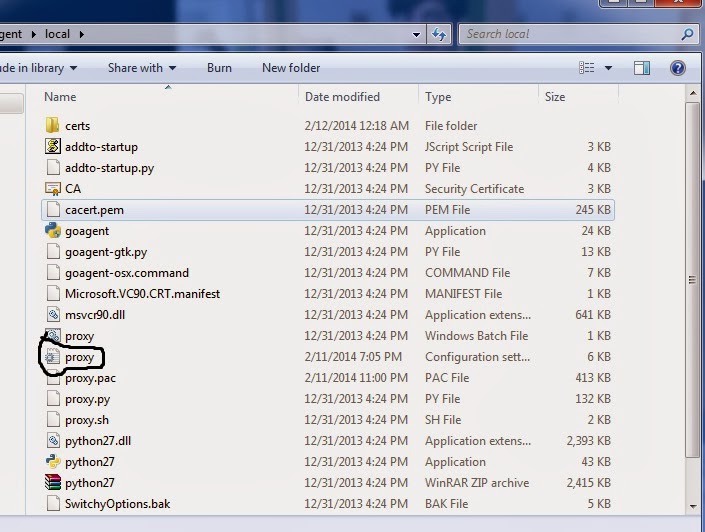Select the cacert.pem file name

(x=94, y=210)
